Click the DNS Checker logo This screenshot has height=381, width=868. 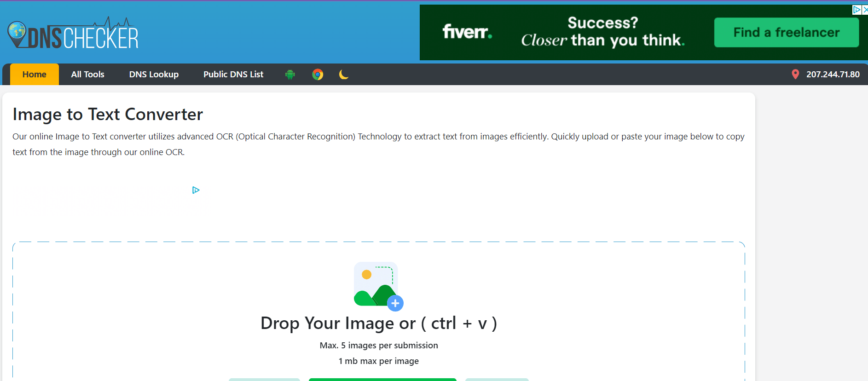click(x=73, y=33)
